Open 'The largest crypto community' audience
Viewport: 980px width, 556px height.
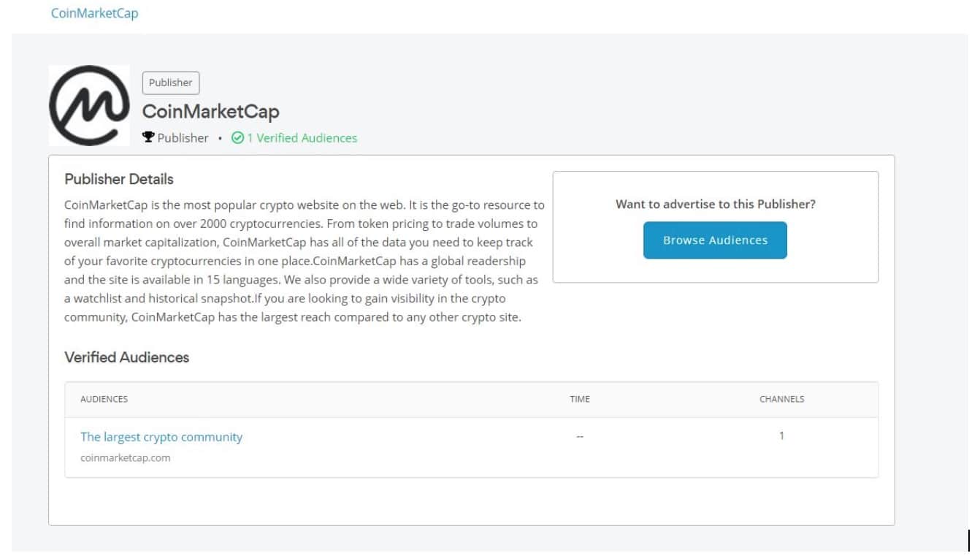tap(161, 437)
